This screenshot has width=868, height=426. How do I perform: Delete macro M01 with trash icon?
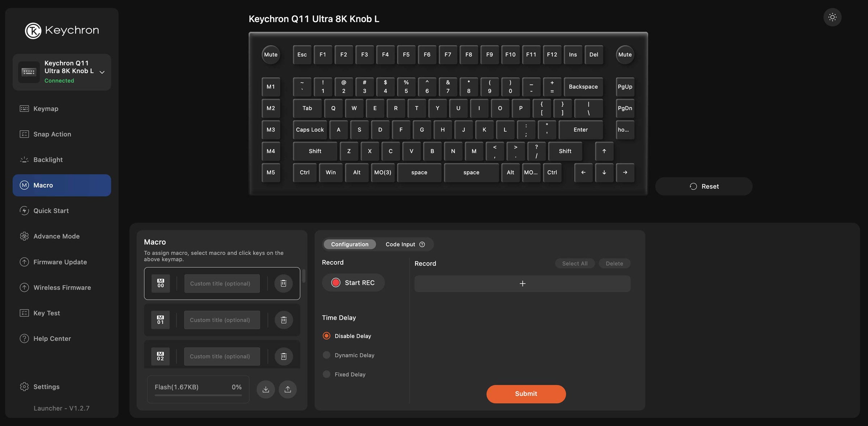point(284,320)
